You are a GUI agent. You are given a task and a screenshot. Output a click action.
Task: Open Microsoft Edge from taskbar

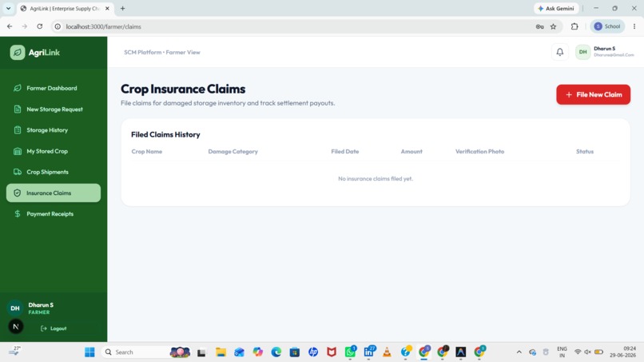click(x=276, y=352)
